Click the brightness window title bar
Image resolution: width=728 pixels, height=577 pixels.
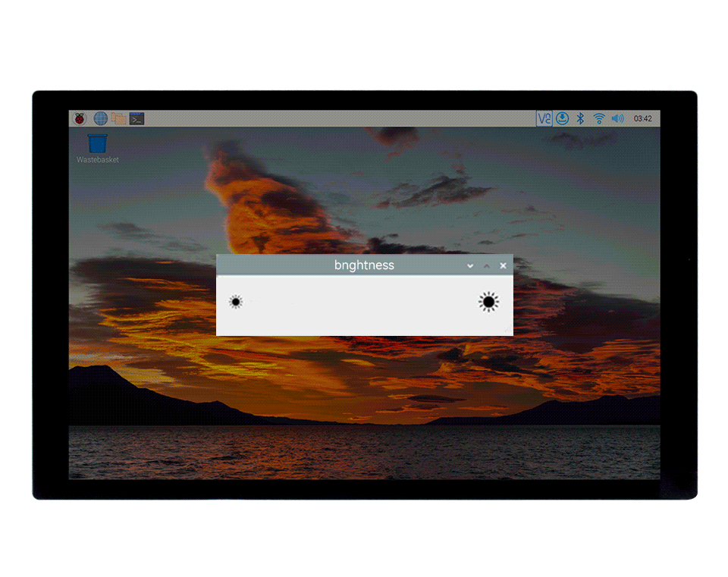tap(341, 265)
